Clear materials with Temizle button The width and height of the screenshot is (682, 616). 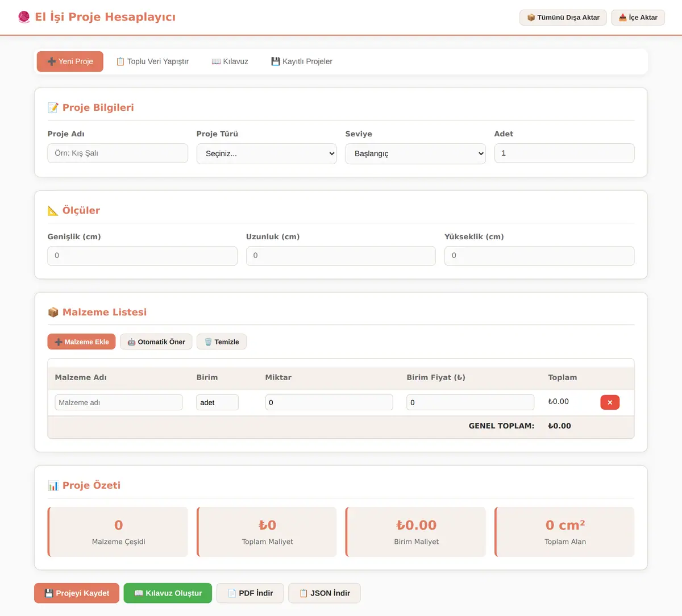[x=222, y=342]
